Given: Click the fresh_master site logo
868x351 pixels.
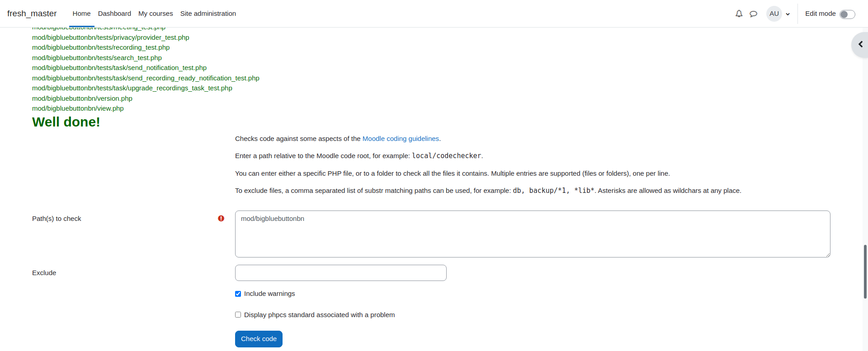Looking at the screenshot, I should (32, 14).
